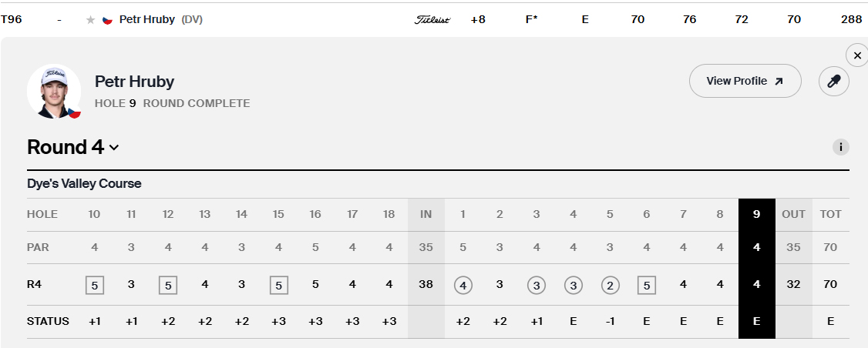Open Petr Hruby's profile via View Profile
This screenshot has width=868, height=348.
(x=737, y=81)
